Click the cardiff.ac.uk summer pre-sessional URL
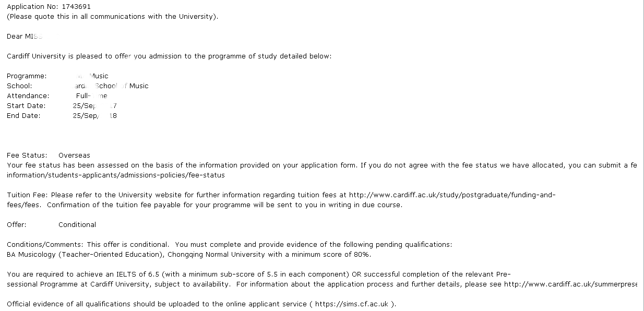The height and width of the screenshot is (311, 644). [x=570, y=284]
